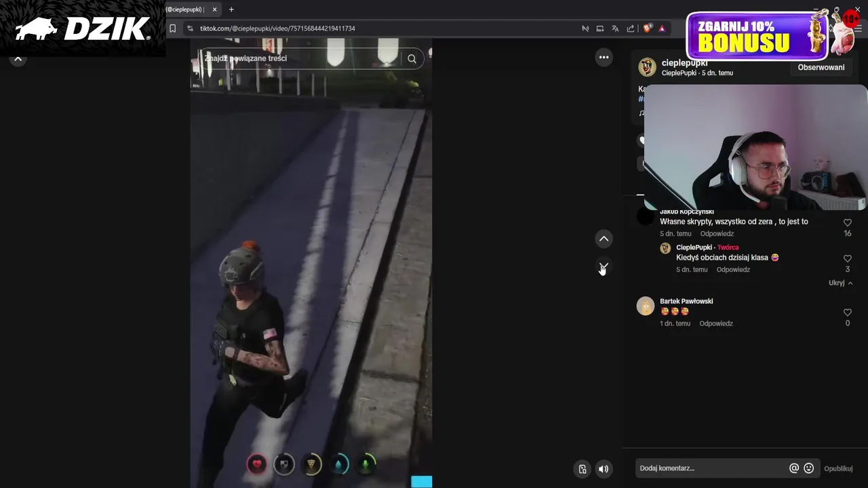Screen dimensions: 868x488
Task: Click the DZIK logo overlay
Action: click(83, 28)
